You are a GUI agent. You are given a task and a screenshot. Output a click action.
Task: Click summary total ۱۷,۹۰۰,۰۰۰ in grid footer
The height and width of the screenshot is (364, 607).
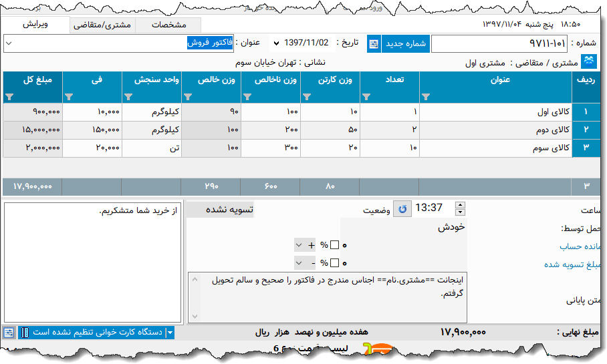point(33,186)
